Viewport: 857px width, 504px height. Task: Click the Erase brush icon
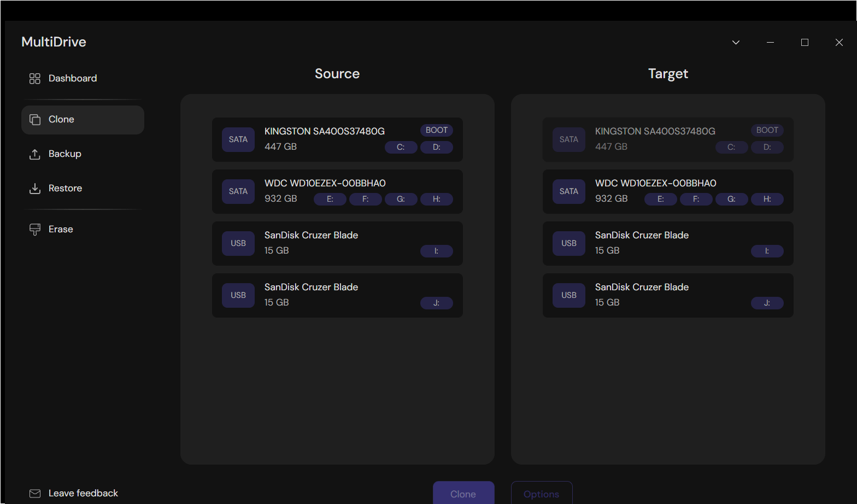click(x=35, y=230)
